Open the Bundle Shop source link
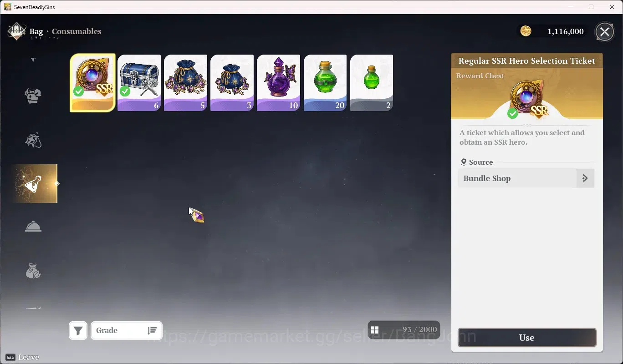623x364 pixels. click(526, 178)
